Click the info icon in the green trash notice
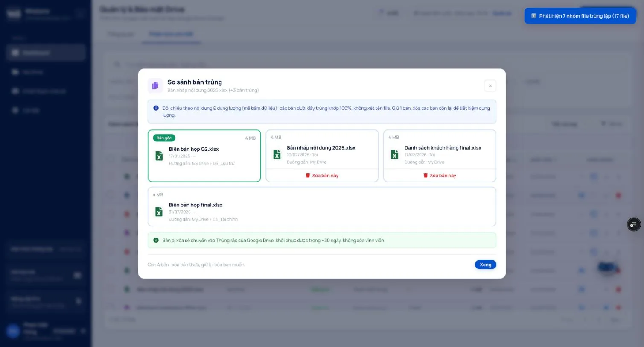The height and width of the screenshot is (347, 644). [x=156, y=240]
